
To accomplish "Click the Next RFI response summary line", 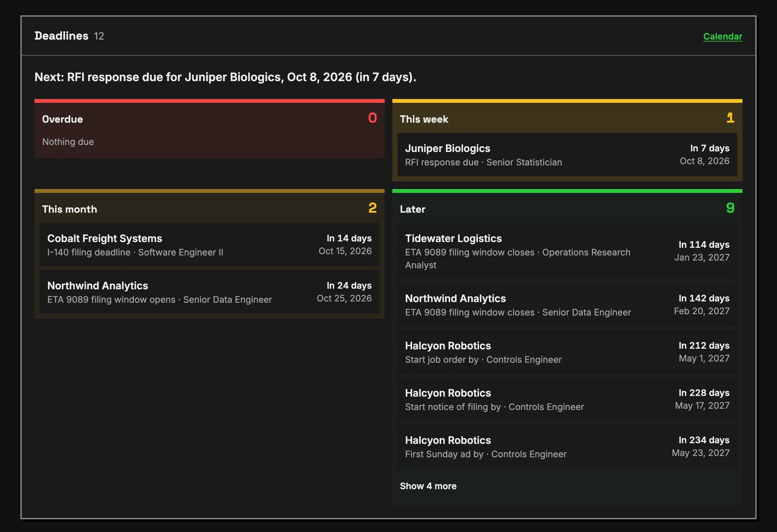I will point(225,77).
